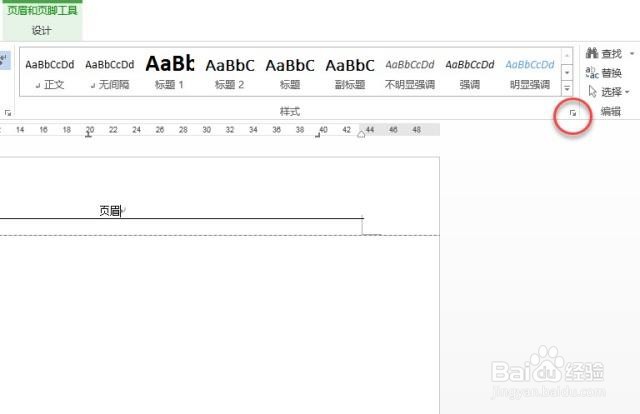Move styles gallery down one row

567,72
